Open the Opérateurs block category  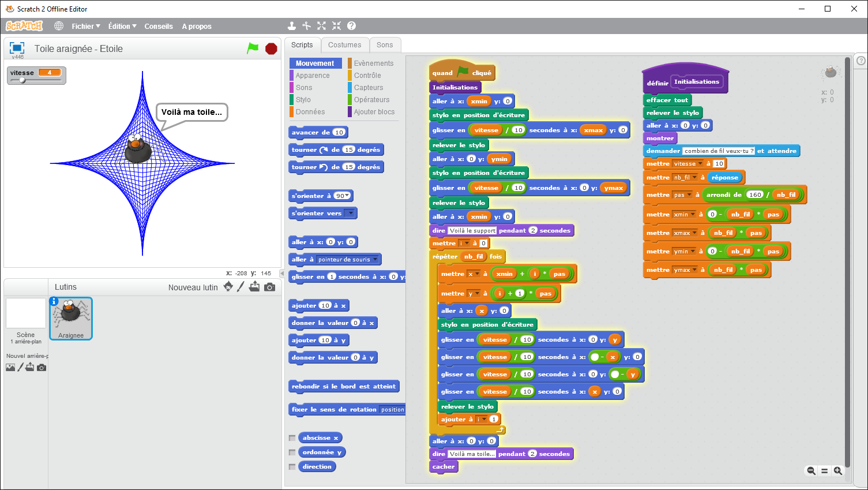pyautogui.click(x=371, y=100)
